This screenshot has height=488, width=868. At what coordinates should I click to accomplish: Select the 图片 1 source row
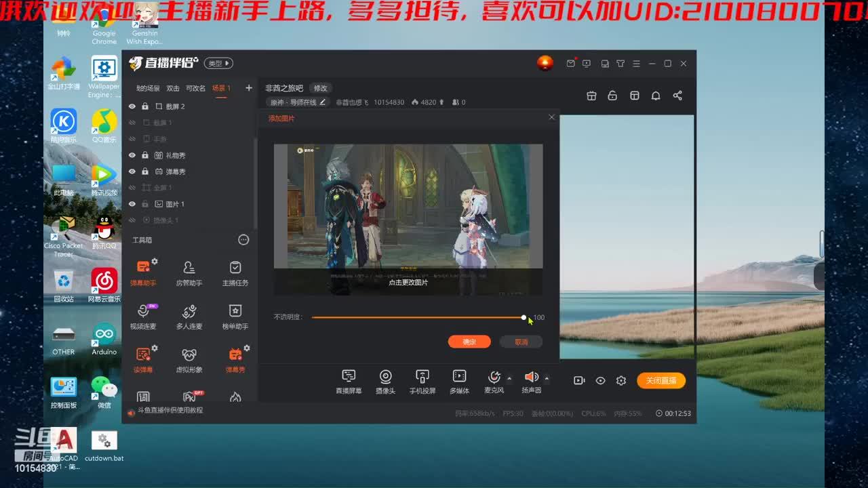189,204
